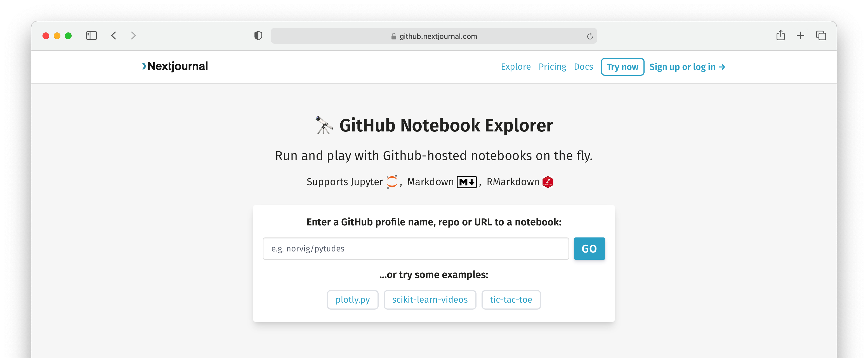The width and height of the screenshot is (868, 358).
Task: Minimize window with yellow button
Action: 57,36
